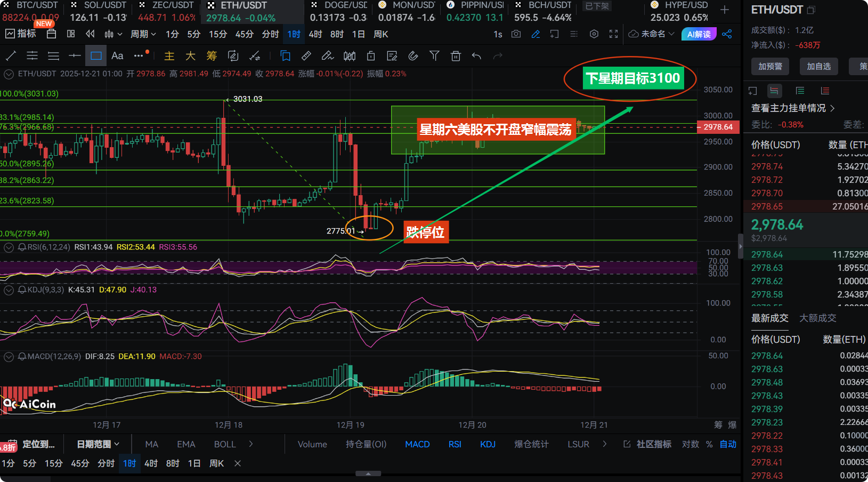Expand the 未命名 layout dropdown

coord(652,34)
